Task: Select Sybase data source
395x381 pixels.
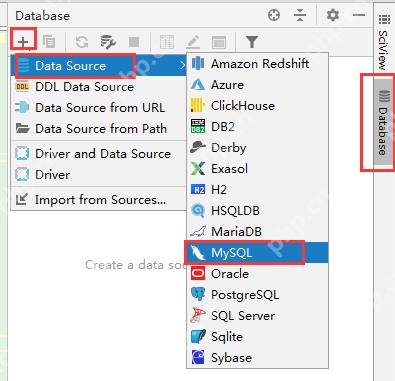Action: tap(257, 358)
